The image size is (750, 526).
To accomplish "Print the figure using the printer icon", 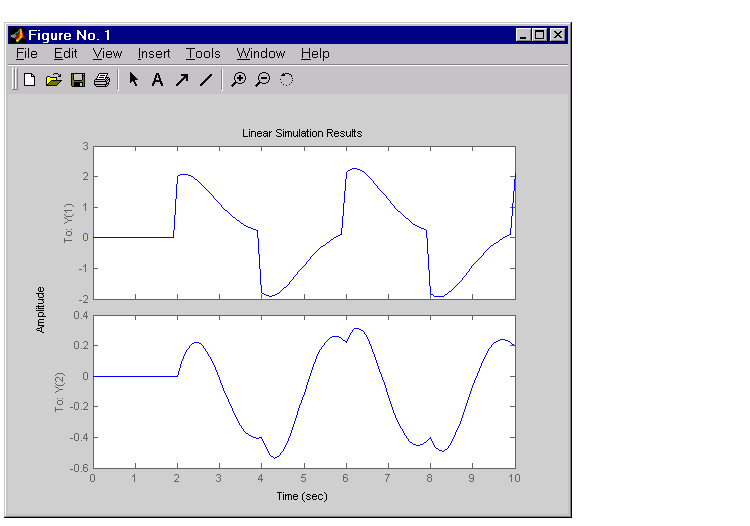I will [101, 80].
